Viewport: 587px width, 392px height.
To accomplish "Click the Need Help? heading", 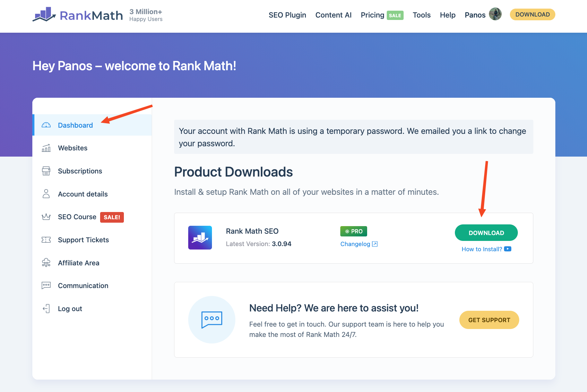I will click(334, 308).
